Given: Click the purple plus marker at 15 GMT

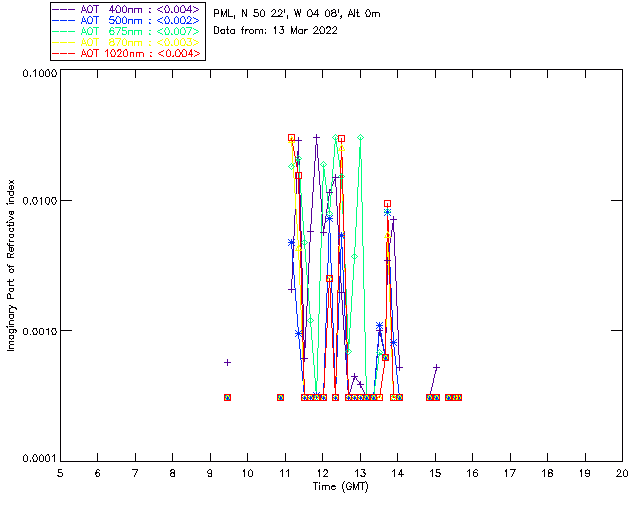Looking at the screenshot, I should click(x=436, y=367).
